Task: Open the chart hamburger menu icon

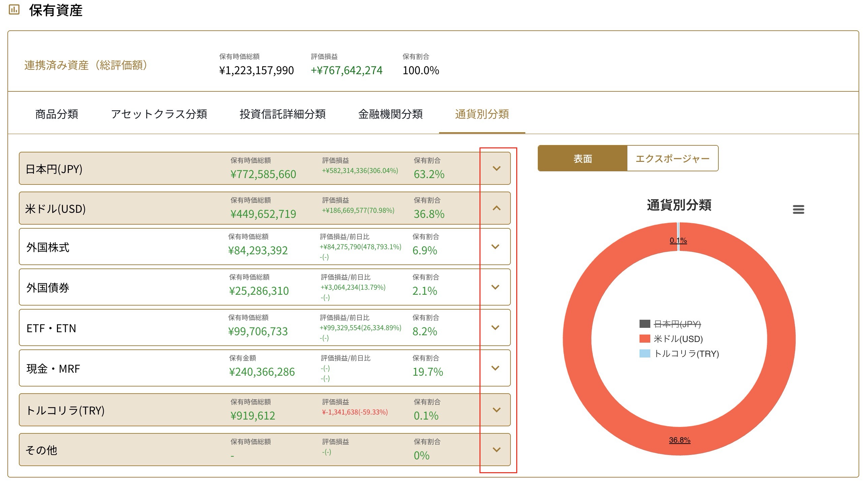Action: coord(798,209)
